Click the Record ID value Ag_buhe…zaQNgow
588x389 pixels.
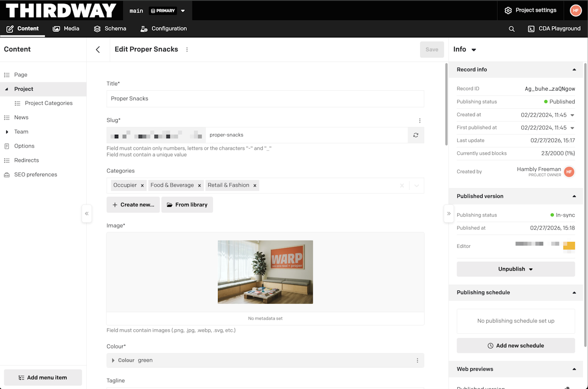pyautogui.click(x=550, y=89)
